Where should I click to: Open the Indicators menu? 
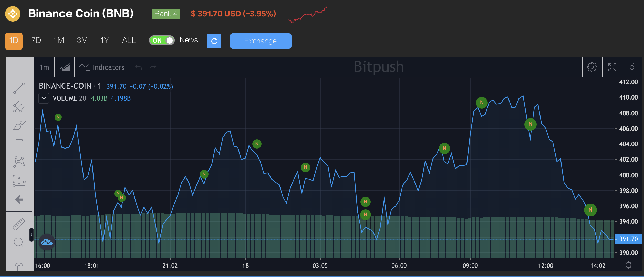(x=102, y=67)
